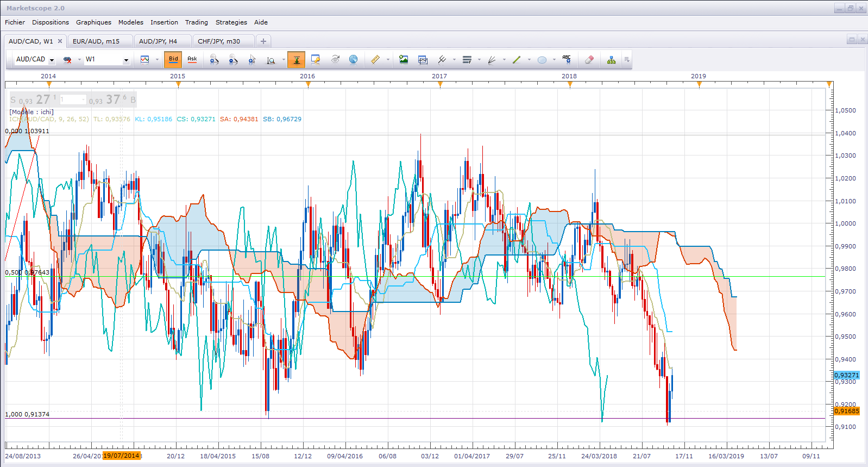The width and height of the screenshot is (868, 467).
Task: Click the ABC text label tool
Action: coord(567,60)
